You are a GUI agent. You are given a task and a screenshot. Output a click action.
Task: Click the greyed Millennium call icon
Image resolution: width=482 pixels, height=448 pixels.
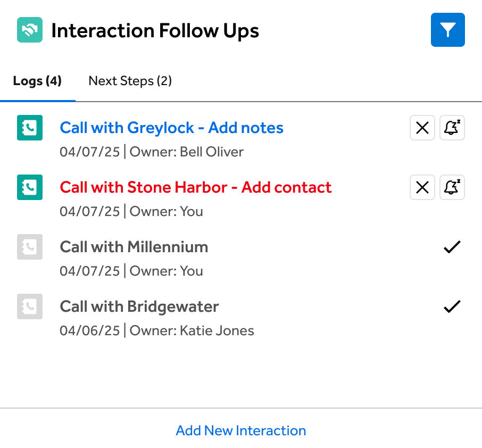tap(30, 247)
